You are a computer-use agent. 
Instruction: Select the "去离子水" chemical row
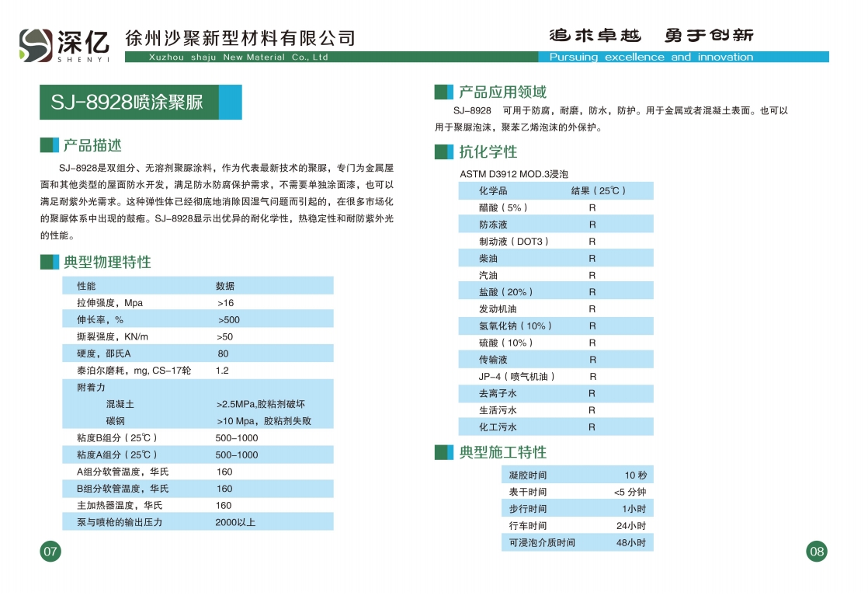(x=556, y=393)
